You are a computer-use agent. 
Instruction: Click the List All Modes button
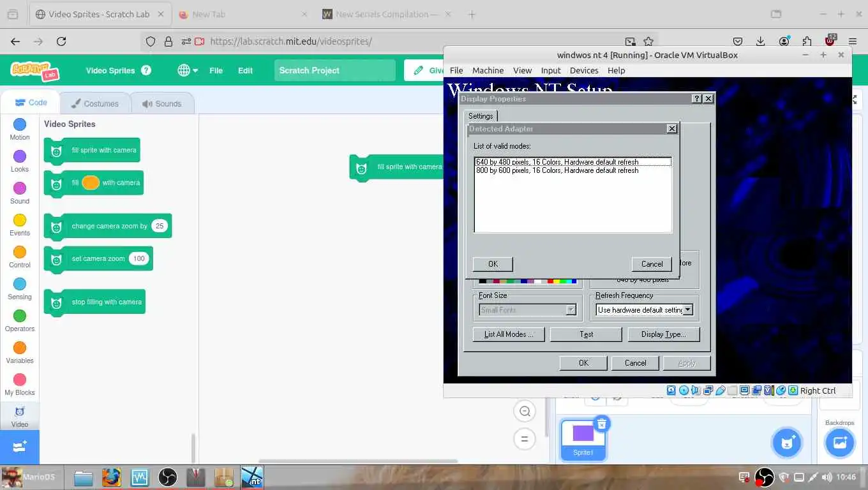click(x=509, y=334)
